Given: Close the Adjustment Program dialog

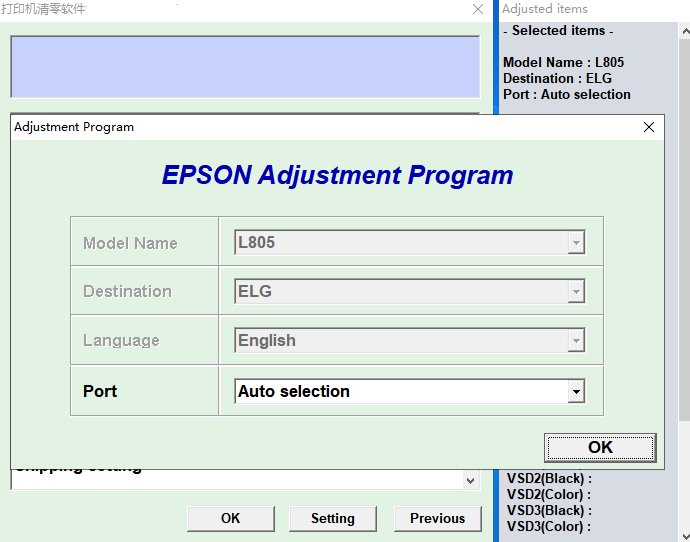Looking at the screenshot, I should coord(649,127).
